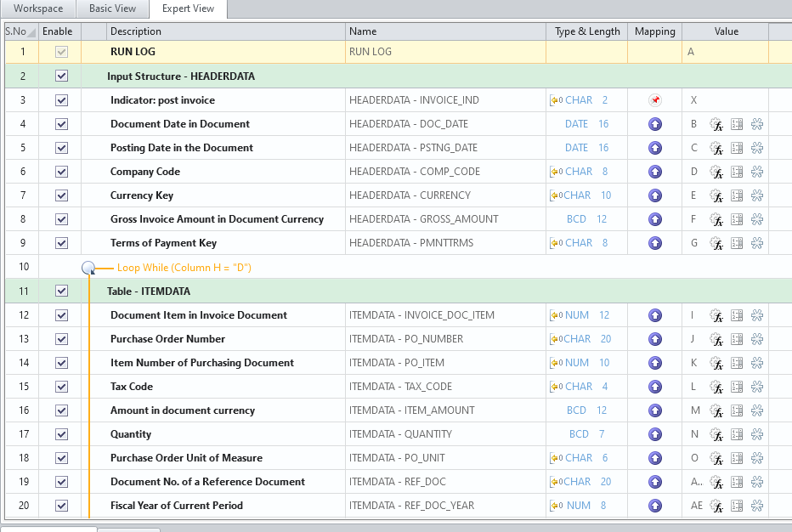The image size is (792, 532).
Task: Click the asterisk icon for Terms of Payment Key
Action: click(x=756, y=243)
